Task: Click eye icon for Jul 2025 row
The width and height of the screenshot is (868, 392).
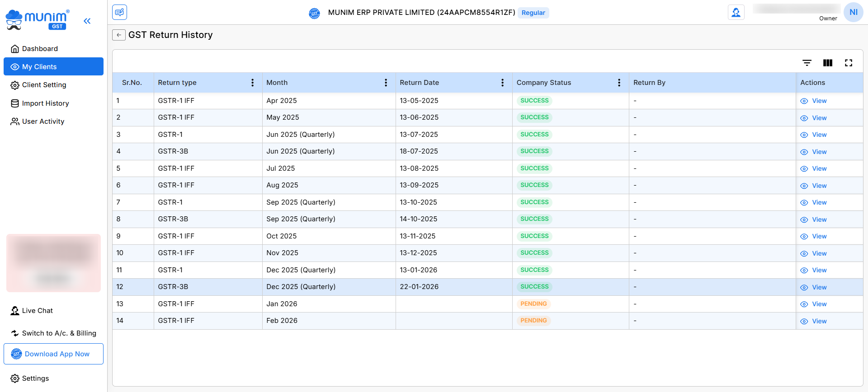Action: coord(804,169)
